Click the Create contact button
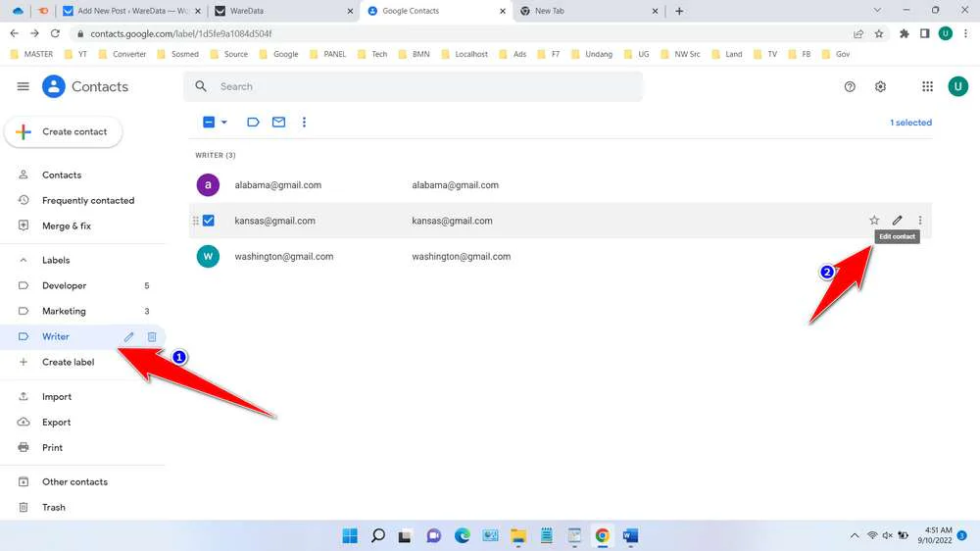The height and width of the screenshot is (551, 980). (64, 131)
